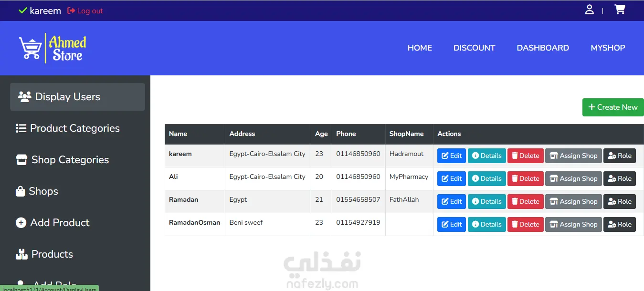Open DASHBOARD in navigation bar
This screenshot has height=291, width=644.
click(543, 48)
